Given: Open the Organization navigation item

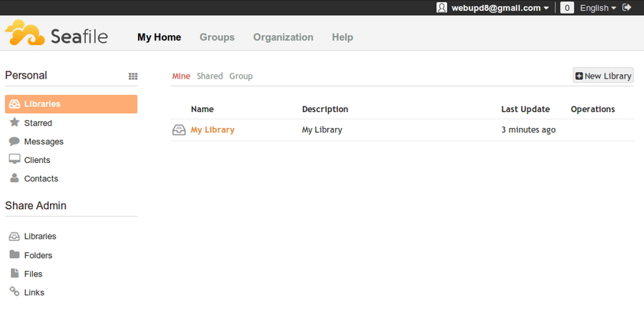Looking at the screenshot, I should coord(283,37).
